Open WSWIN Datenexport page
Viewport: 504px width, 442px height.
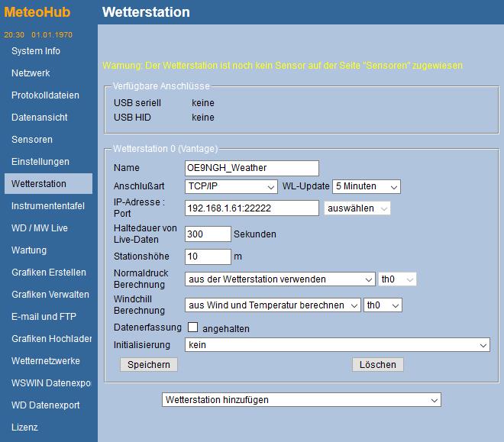click(51, 383)
